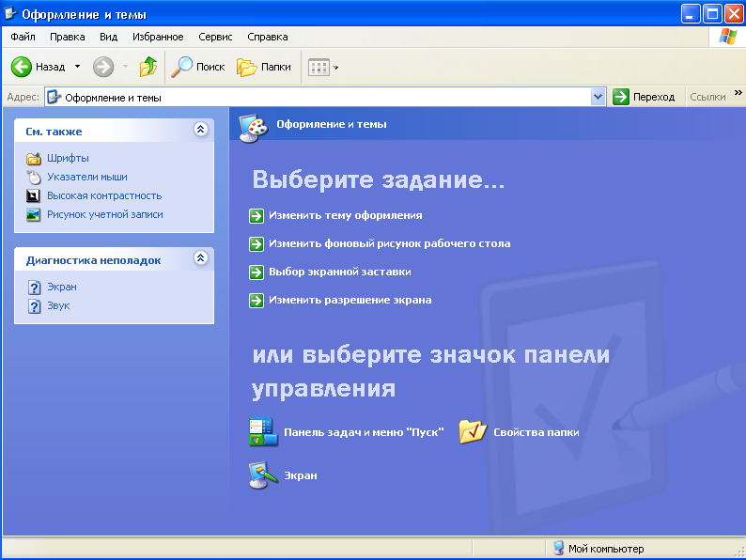The width and height of the screenshot is (746, 560).
Task: Open the Views grid icon
Action: [x=319, y=67]
